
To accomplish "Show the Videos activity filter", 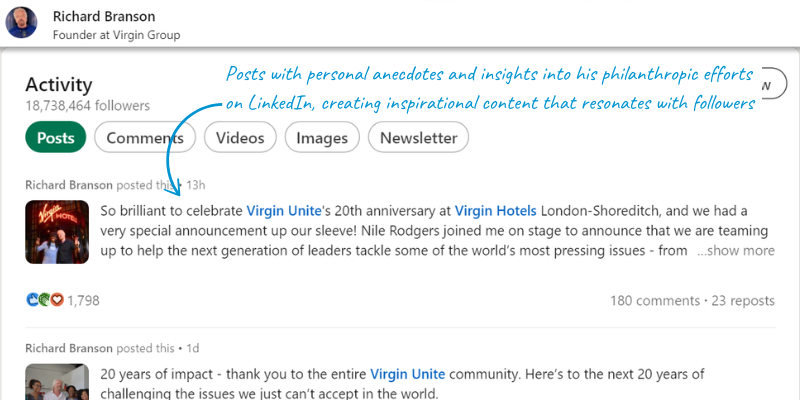I will [x=240, y=138].
